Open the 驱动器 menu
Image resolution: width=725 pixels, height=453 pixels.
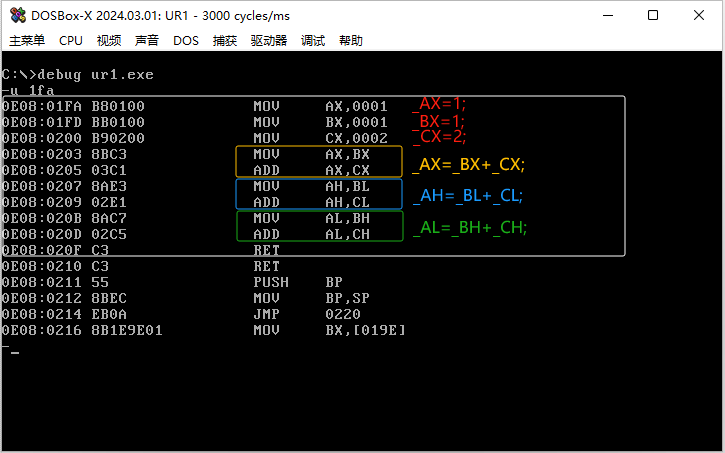pos(269,41)
